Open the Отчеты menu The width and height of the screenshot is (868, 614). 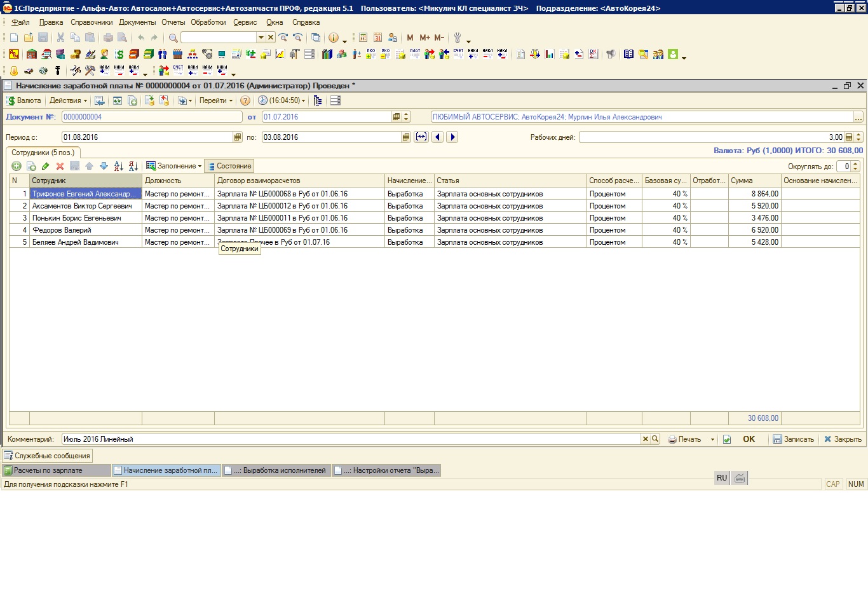[x=173, y=22]
